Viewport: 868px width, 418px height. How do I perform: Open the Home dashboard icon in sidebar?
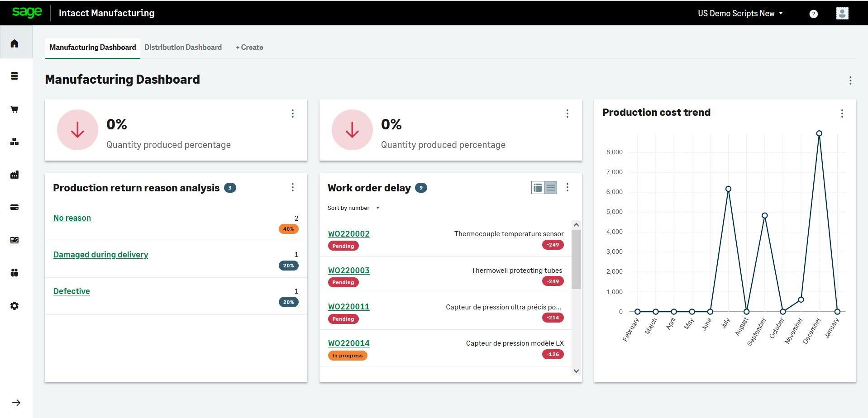click(x=14, y=43)
